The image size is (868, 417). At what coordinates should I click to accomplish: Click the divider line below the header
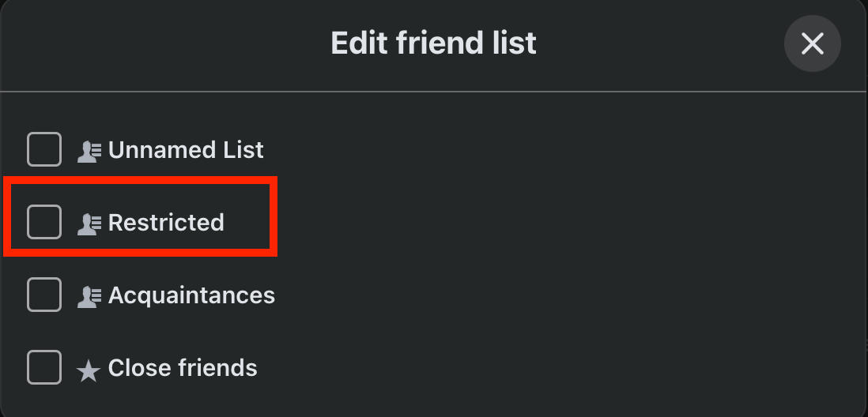433,92
